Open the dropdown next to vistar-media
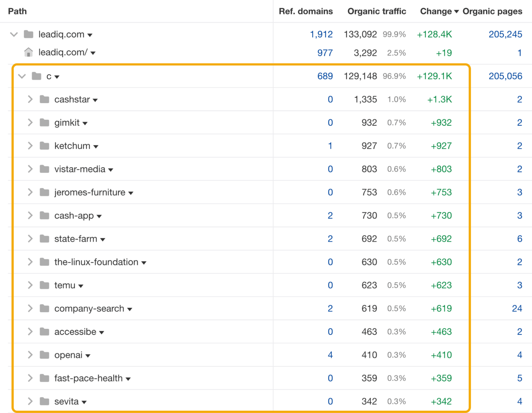 click(111, 169)
